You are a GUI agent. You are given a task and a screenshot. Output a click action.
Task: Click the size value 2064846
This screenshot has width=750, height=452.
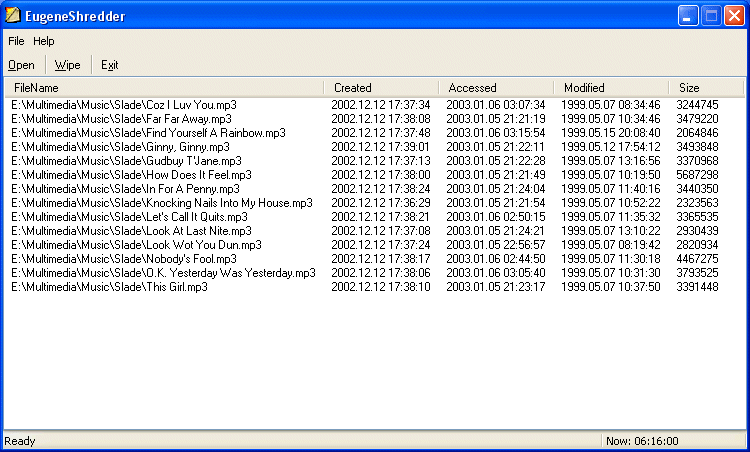[697, 132]
